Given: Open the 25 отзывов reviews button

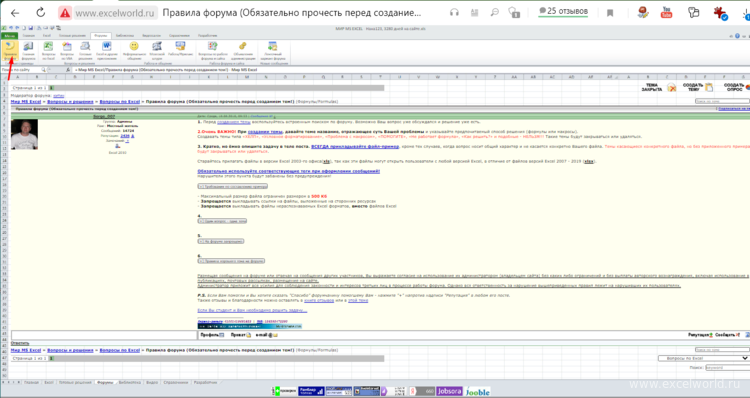Looking at the screenshot, I should (x=563, y=11).
